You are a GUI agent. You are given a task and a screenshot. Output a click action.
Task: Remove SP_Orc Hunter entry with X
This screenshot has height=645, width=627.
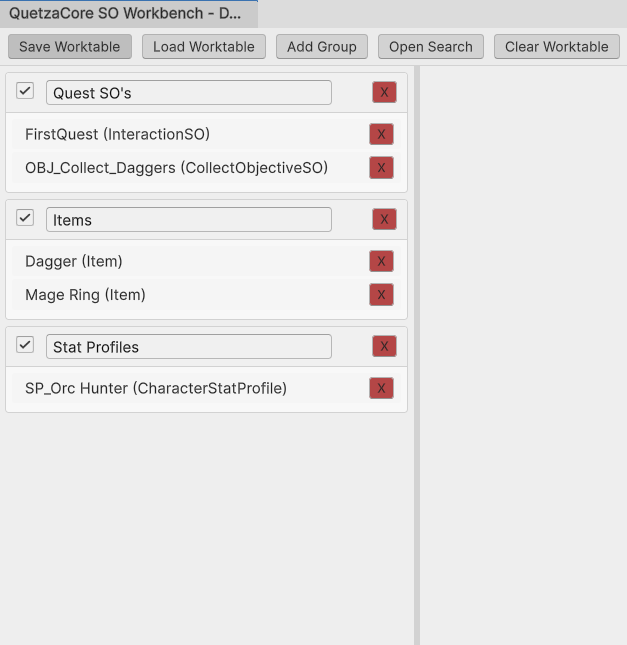click(x=381, y=388)
